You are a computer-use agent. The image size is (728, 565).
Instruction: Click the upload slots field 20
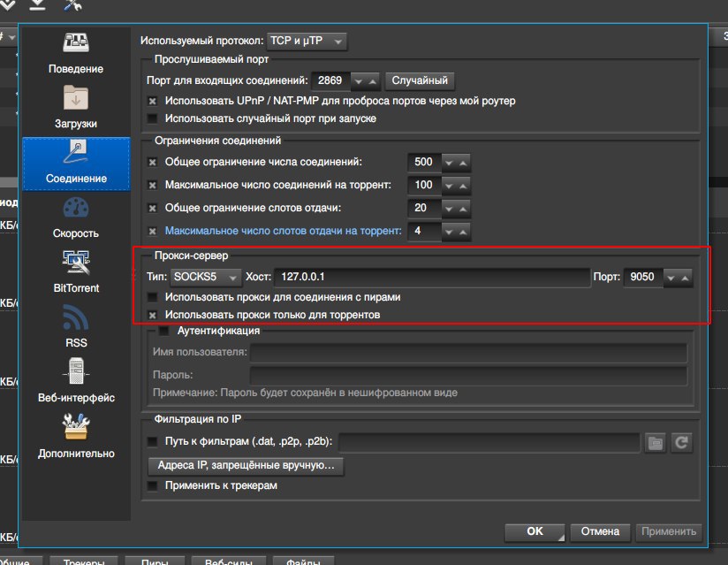tap(424, 208)
